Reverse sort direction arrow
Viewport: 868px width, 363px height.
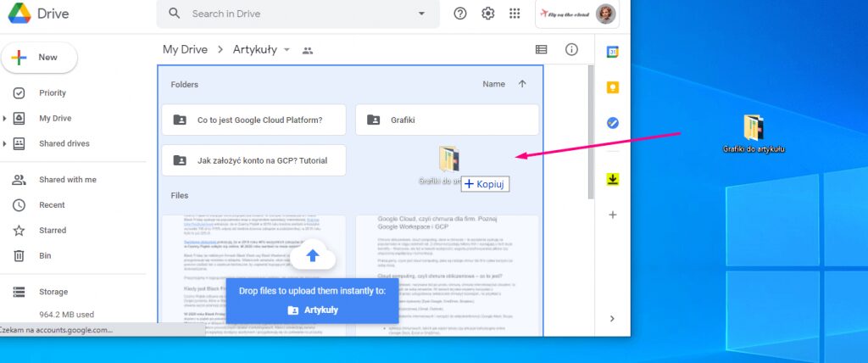(522, 84)
